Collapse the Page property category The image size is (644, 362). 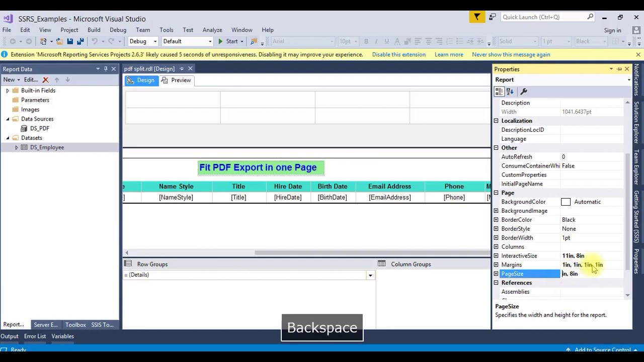(496, 193)
